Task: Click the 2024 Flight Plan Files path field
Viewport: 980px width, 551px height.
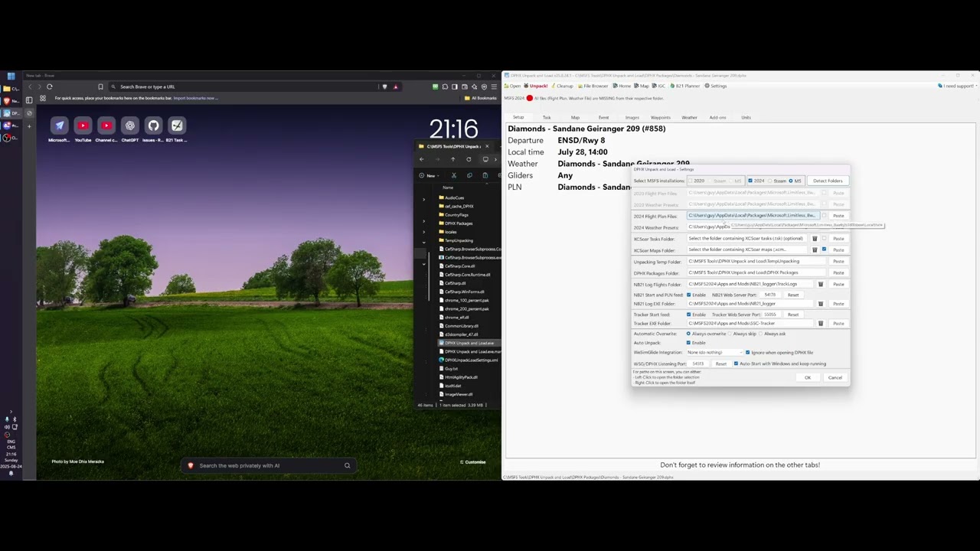Action: (753, 215)
